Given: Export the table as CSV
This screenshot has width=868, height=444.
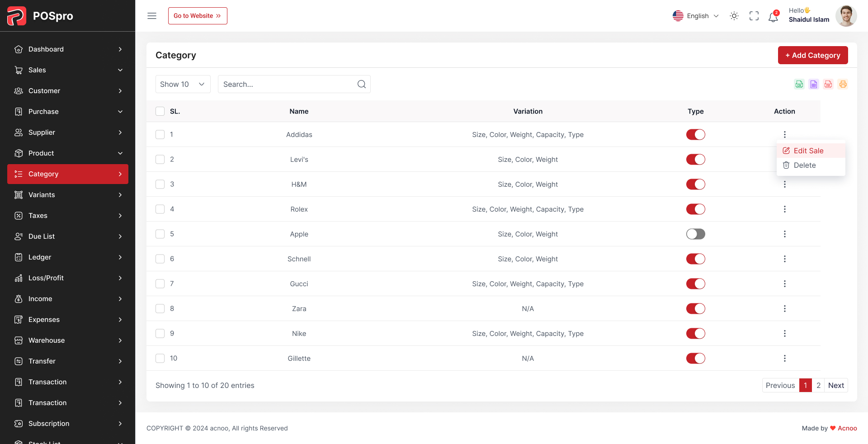Looking at the screenshot, I should (799, 84).
